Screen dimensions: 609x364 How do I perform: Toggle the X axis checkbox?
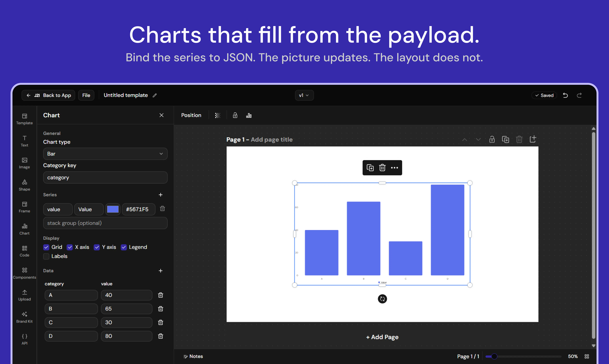(x=70, y=247)
